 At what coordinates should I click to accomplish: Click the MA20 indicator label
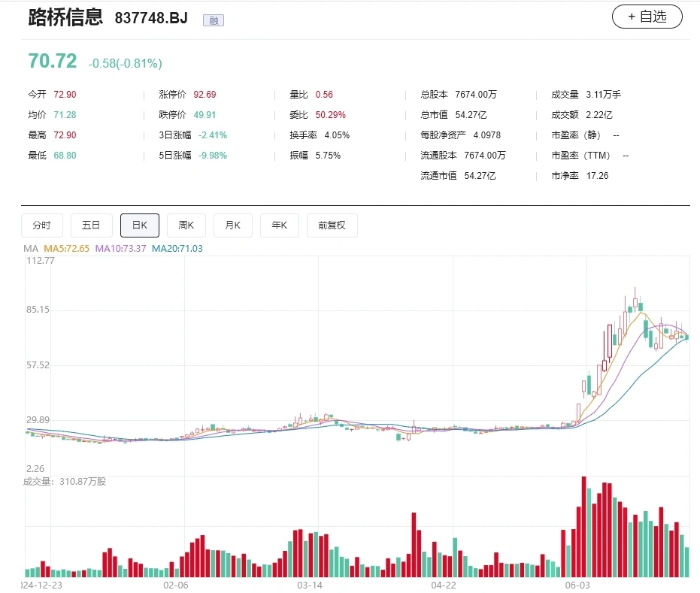pos(177,249)
